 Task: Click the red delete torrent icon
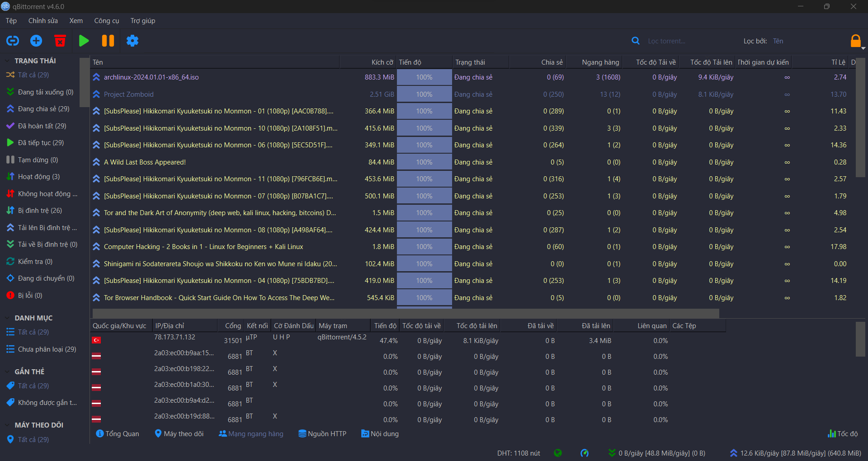coord(60,41)
